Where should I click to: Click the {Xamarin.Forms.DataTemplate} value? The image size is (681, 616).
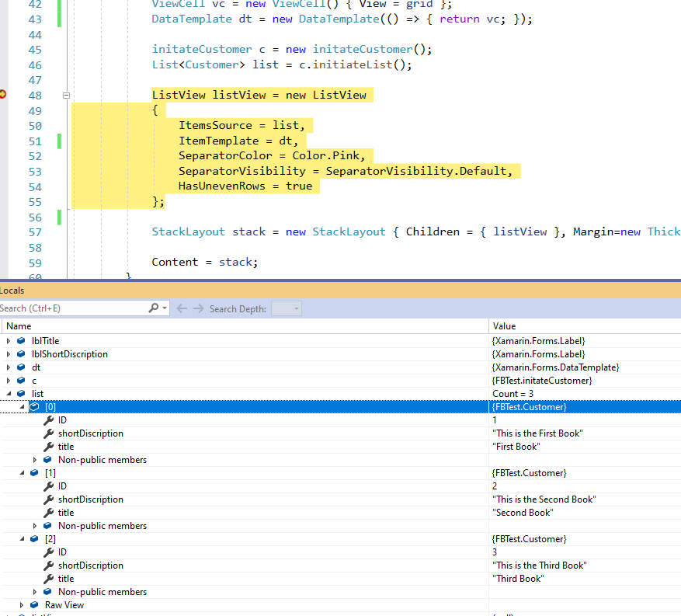pos(555,367)
